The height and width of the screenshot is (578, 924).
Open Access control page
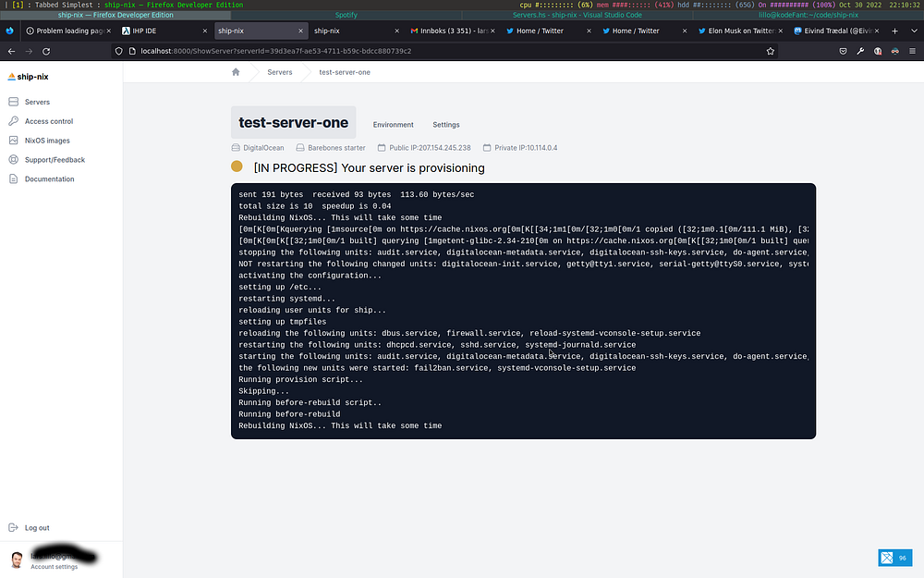pyautogui.click(x=49, y=121)
